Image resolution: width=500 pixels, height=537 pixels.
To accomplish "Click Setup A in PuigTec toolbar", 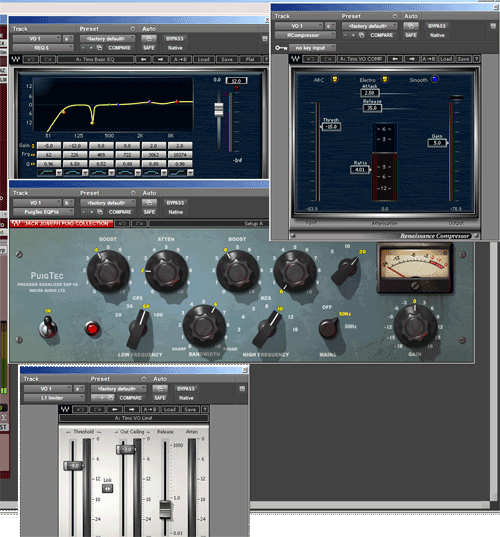I will click(253, 224).
